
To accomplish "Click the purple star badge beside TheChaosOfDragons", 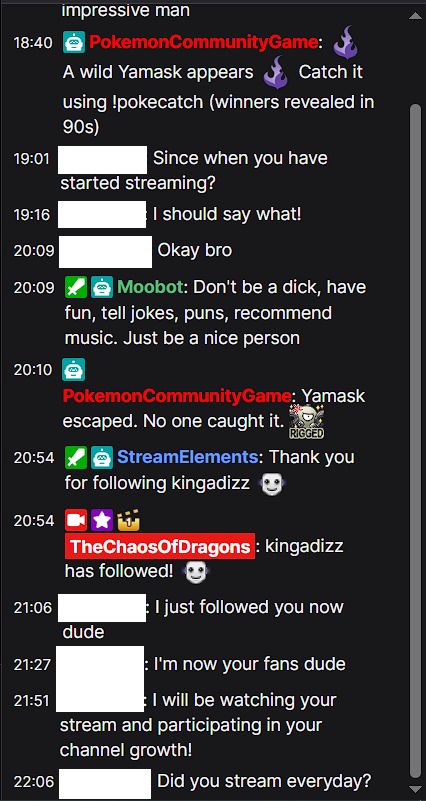I will tap(102, 521).
